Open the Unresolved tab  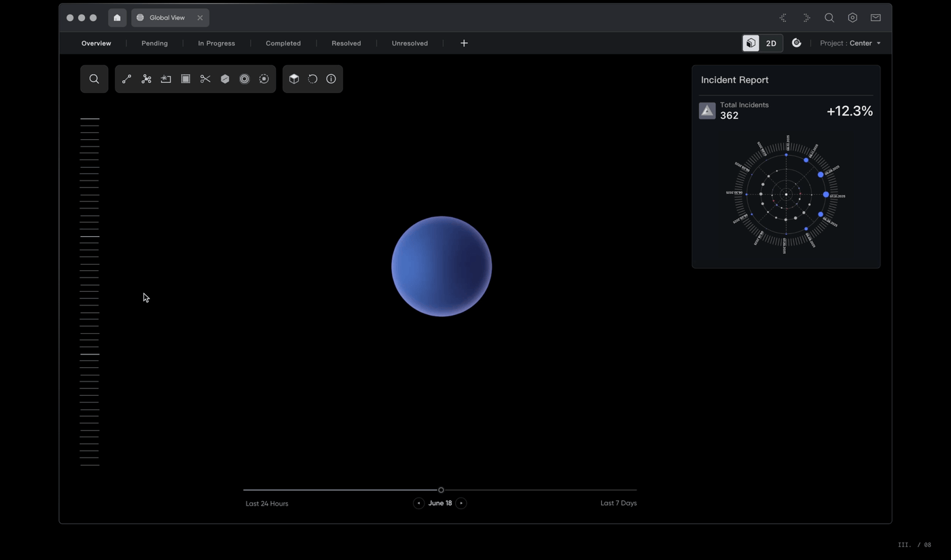pyautogui.click(x=410, y=43)
